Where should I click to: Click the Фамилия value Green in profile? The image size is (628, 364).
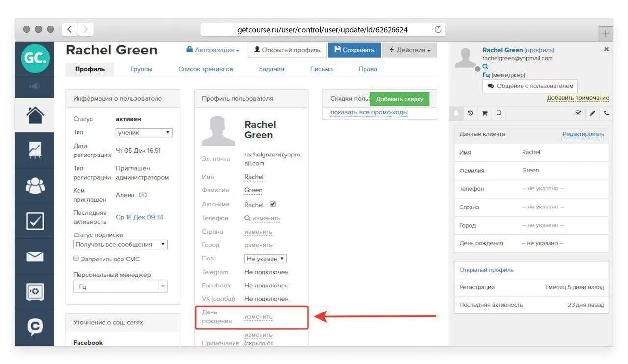click(253, 190)
